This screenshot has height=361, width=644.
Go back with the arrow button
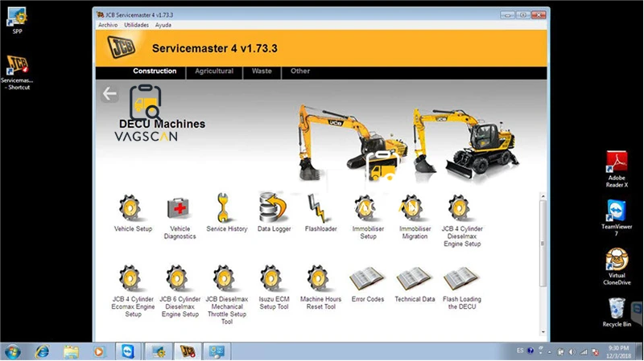(109, 94)
